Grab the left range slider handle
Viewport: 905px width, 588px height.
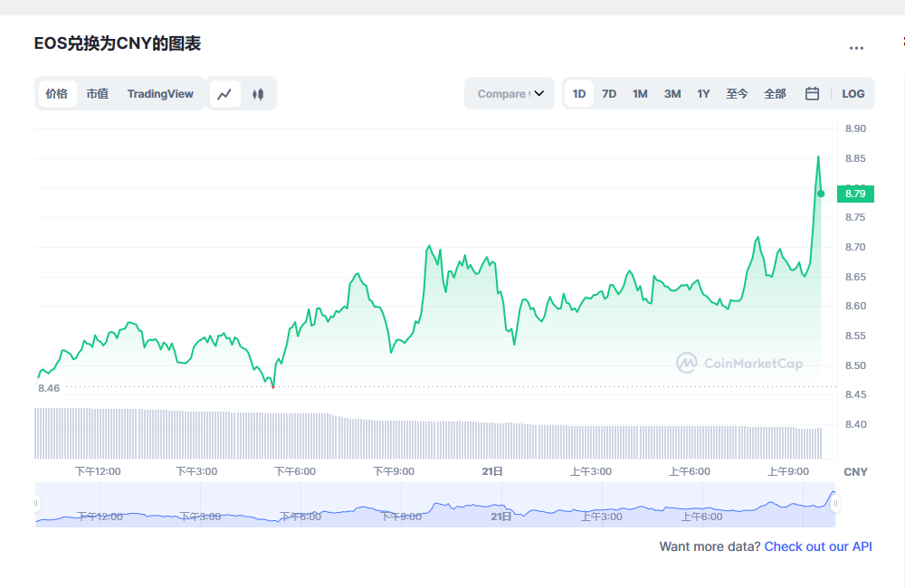pos(37,503)
